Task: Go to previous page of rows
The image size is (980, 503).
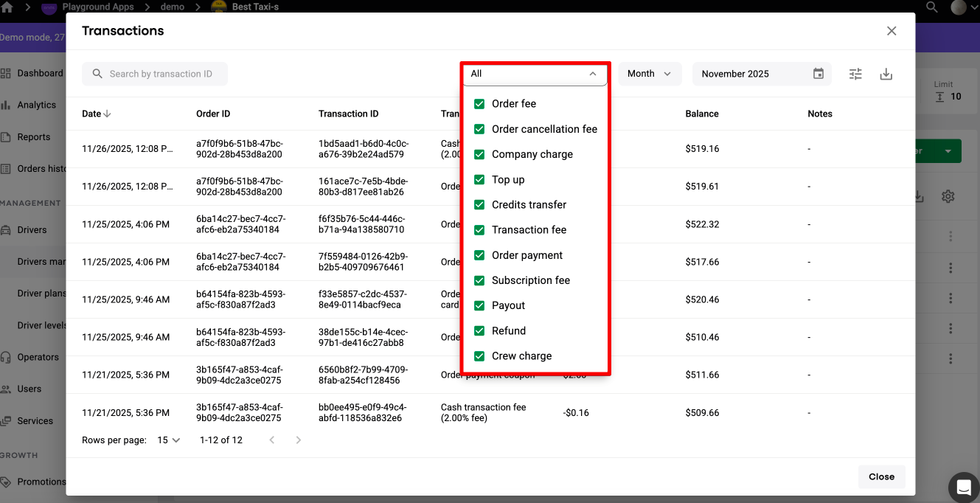Action: 272,440
